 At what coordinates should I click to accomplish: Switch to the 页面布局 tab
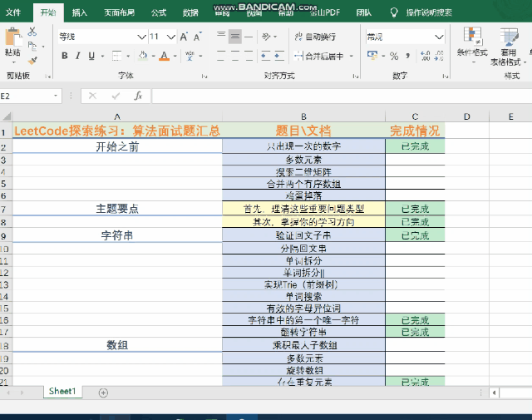pyautogui.click(x=119, y=12)
